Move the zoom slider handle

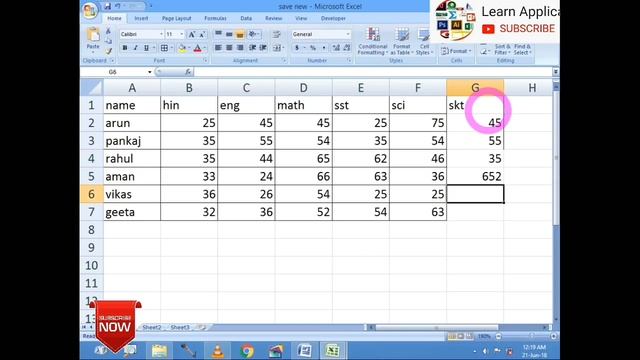click(x=532, y=336)
